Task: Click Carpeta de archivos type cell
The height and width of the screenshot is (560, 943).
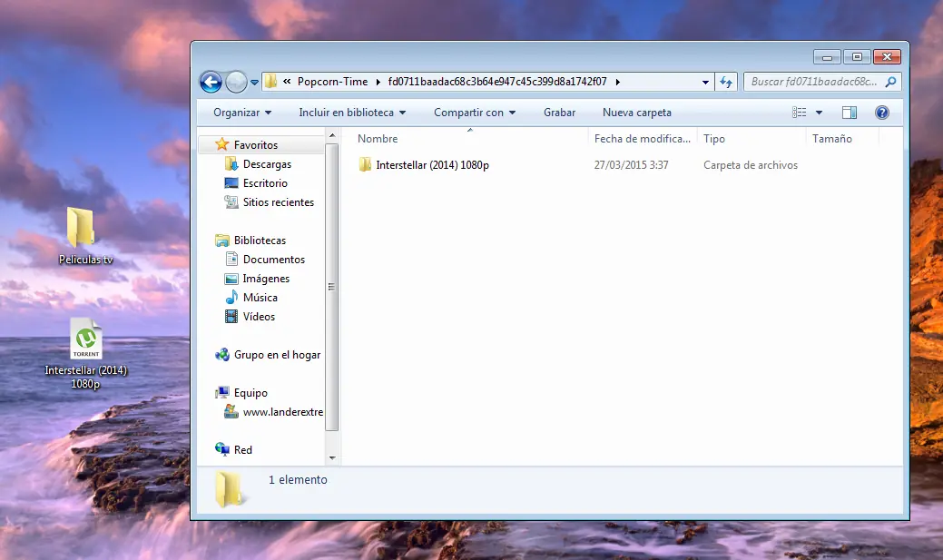Action: coord(751,165)
